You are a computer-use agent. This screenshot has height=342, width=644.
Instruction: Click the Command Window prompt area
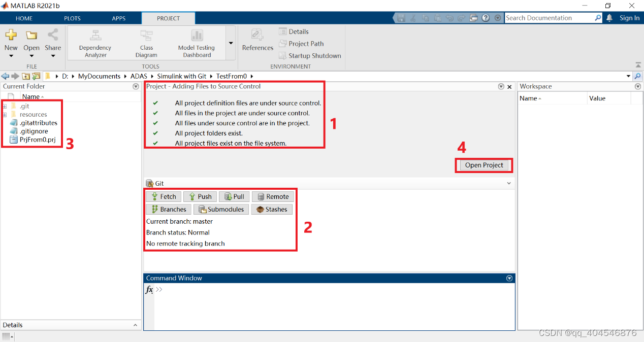click(334, 306)
